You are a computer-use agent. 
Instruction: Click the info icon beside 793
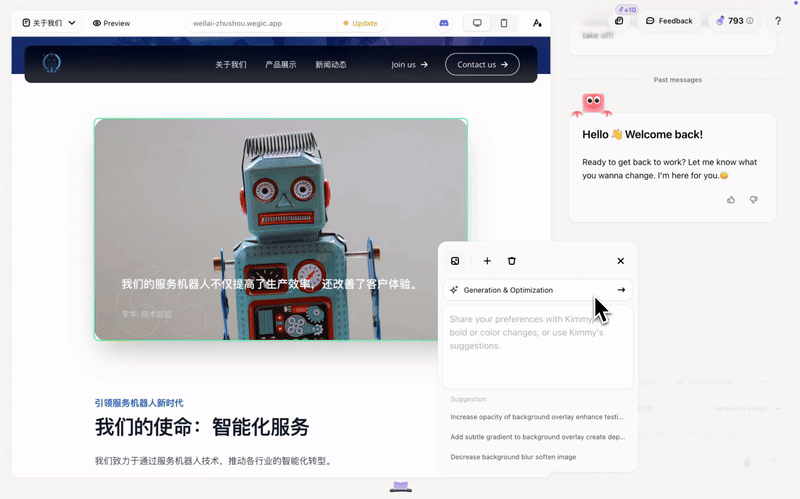(x=749, y=21)
